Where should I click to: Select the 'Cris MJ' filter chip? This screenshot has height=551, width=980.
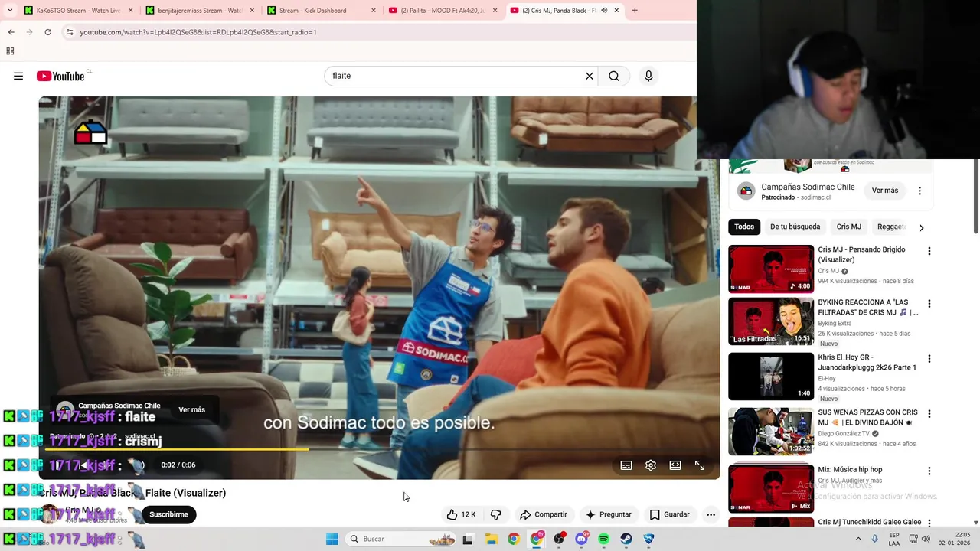click(x=848, y=227)
